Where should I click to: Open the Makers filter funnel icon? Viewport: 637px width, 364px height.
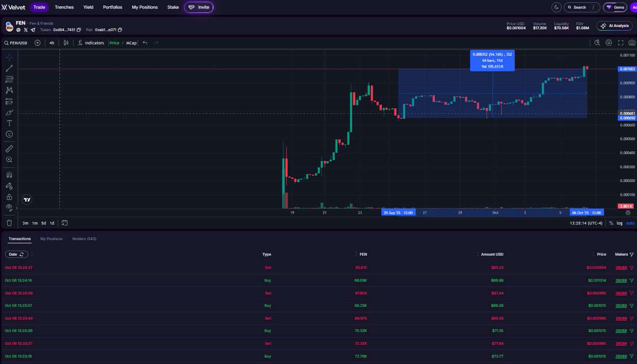tap(632, 254)
